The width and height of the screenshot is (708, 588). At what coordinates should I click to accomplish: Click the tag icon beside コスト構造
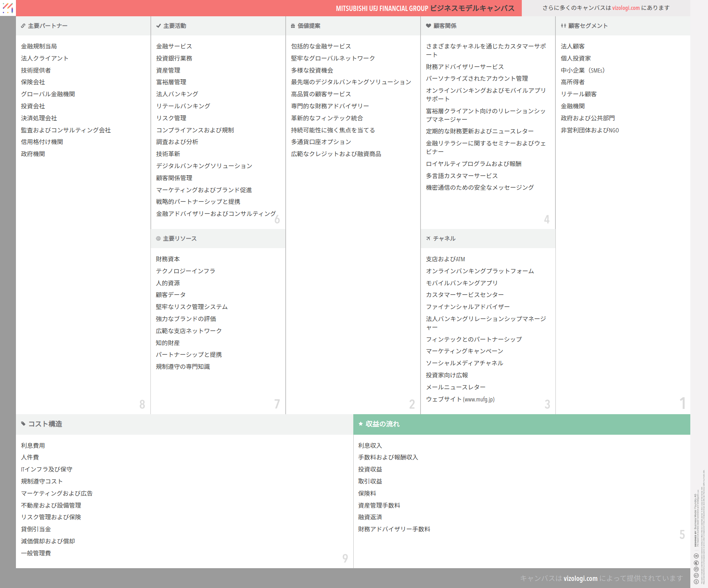point(23,424)
